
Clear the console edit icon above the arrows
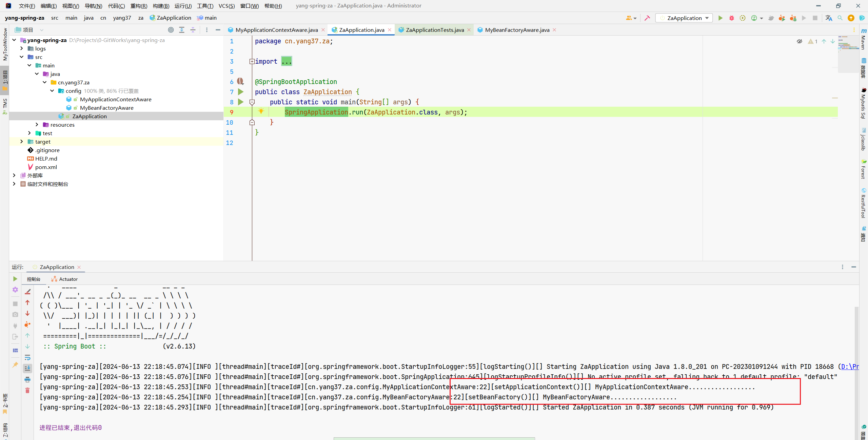point(27,291)
